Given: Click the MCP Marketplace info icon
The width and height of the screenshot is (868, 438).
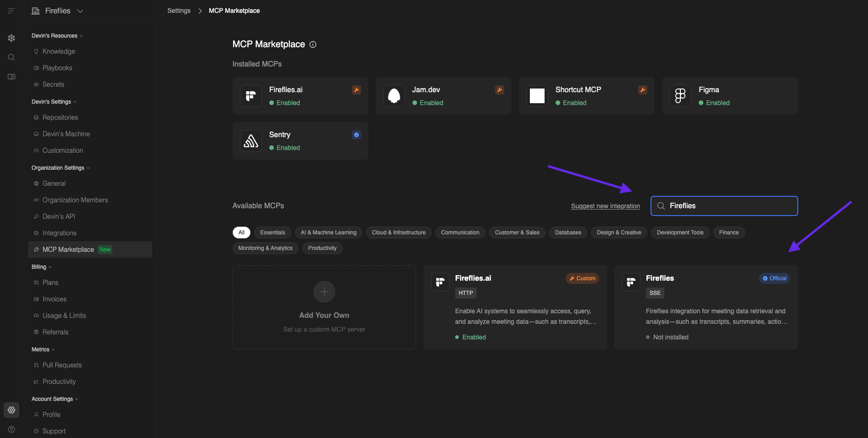Looking at the screenshot, I should coord(313,44).
